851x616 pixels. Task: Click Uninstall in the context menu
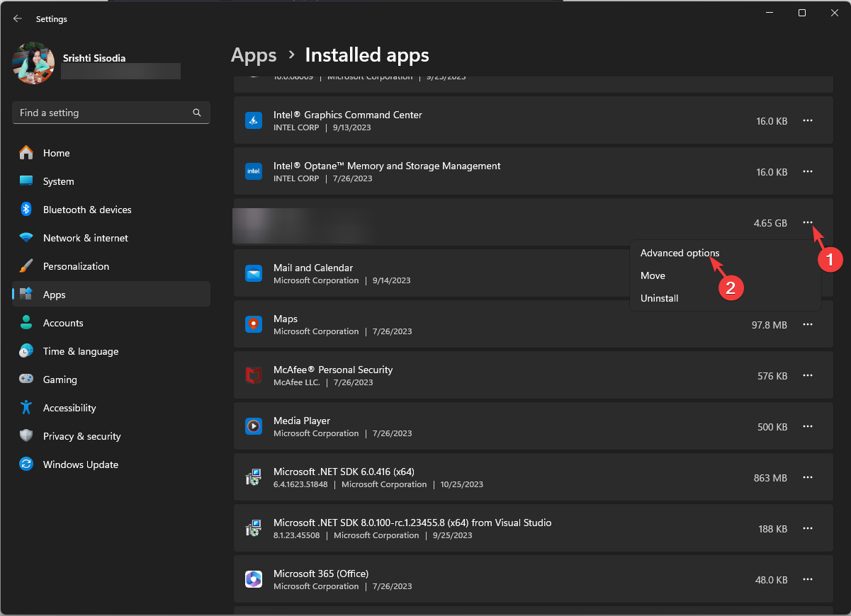[659, 298]
